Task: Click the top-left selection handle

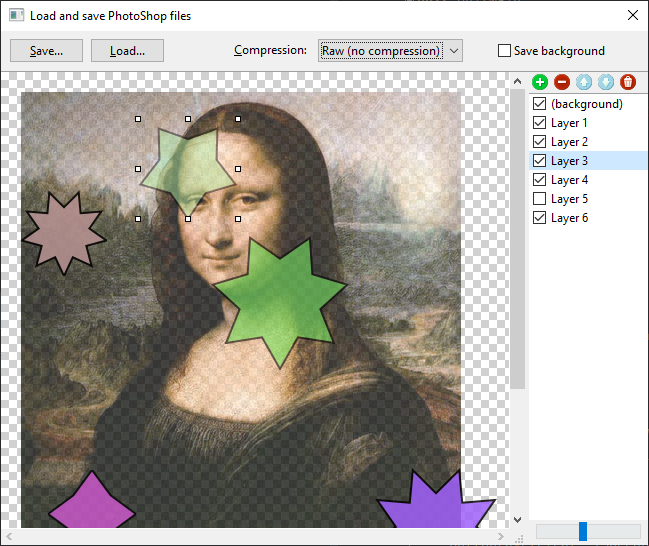Action: pyautogui.click(x=138, y=119)
